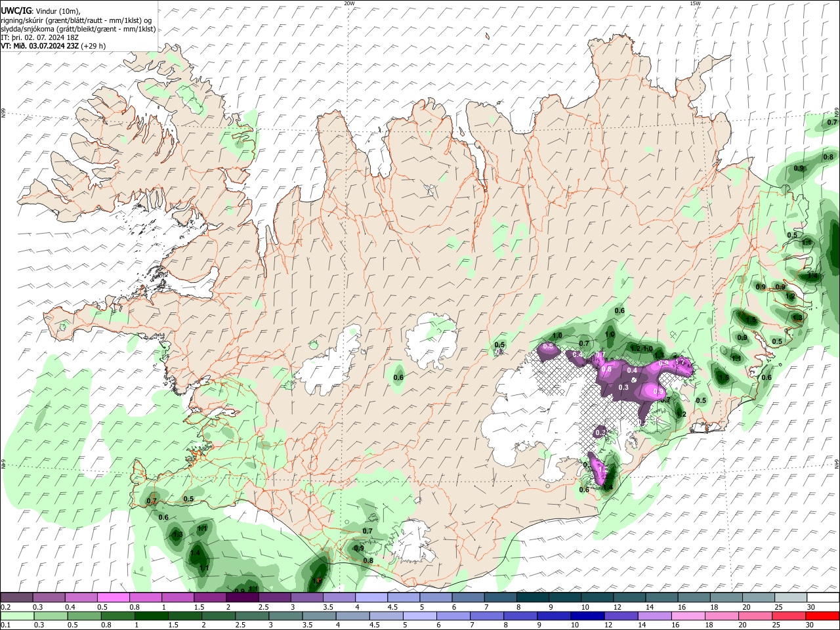Screen dimensions: 840x630
Task: Pick the light gray 25 snow legend swatch
Action: pyautogui.click(x=791, y=598)
